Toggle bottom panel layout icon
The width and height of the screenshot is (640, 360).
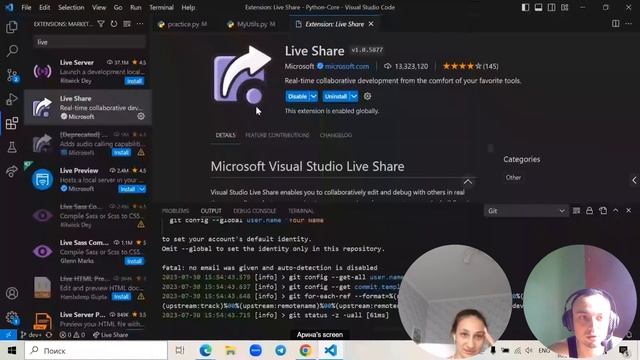tap(538, 7)
